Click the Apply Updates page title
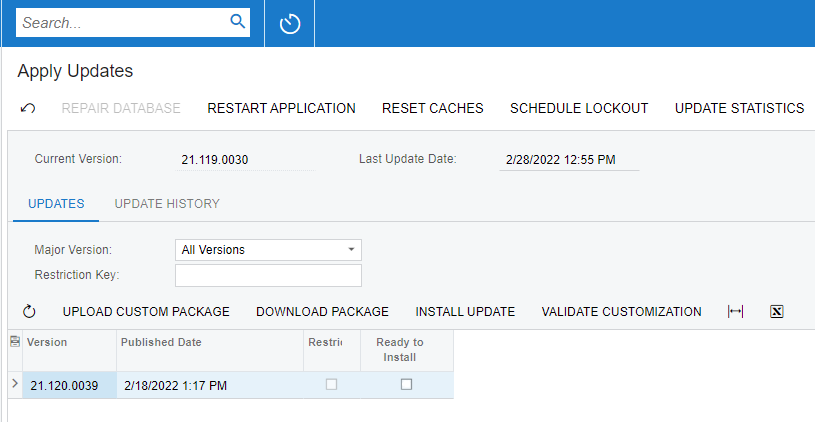The width and height of the screenshot is (815, 422). [75, 71]
